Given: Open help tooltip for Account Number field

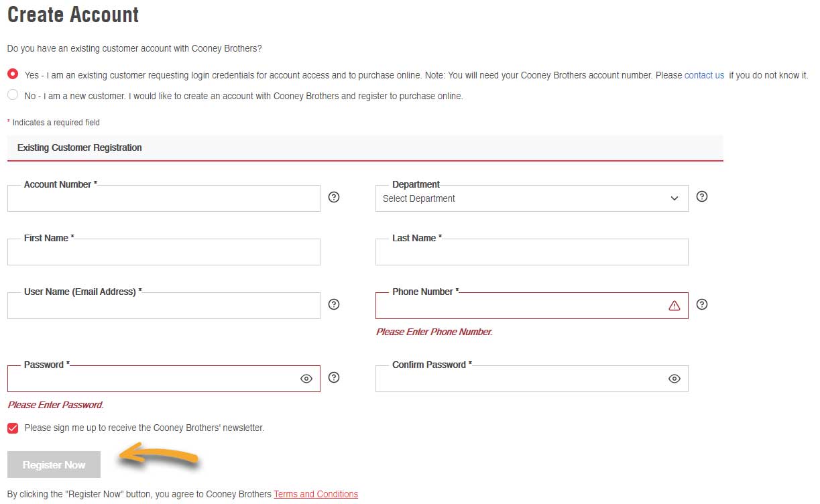Looking at the screenshot, I should pos(334,196).
